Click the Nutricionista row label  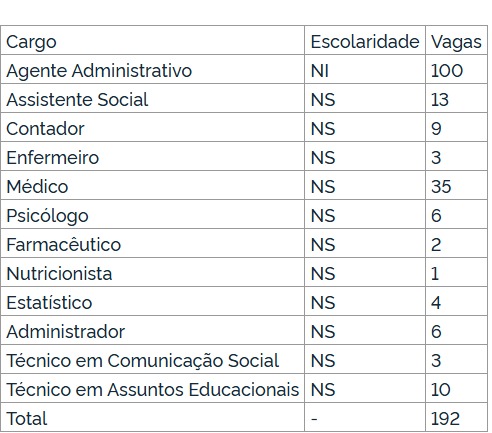(x=59, y=274)
